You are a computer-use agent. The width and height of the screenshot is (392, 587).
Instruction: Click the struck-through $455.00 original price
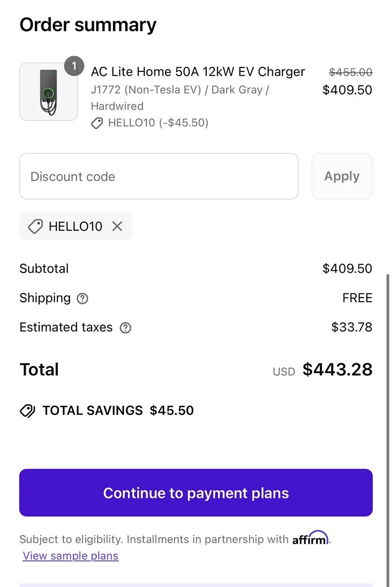[x=350, y=72]
